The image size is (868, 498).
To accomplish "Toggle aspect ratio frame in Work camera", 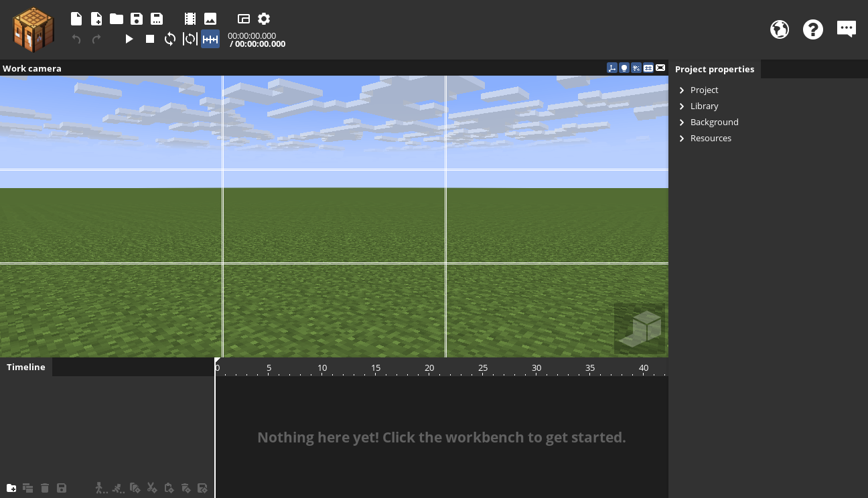I will click(660, 68).
